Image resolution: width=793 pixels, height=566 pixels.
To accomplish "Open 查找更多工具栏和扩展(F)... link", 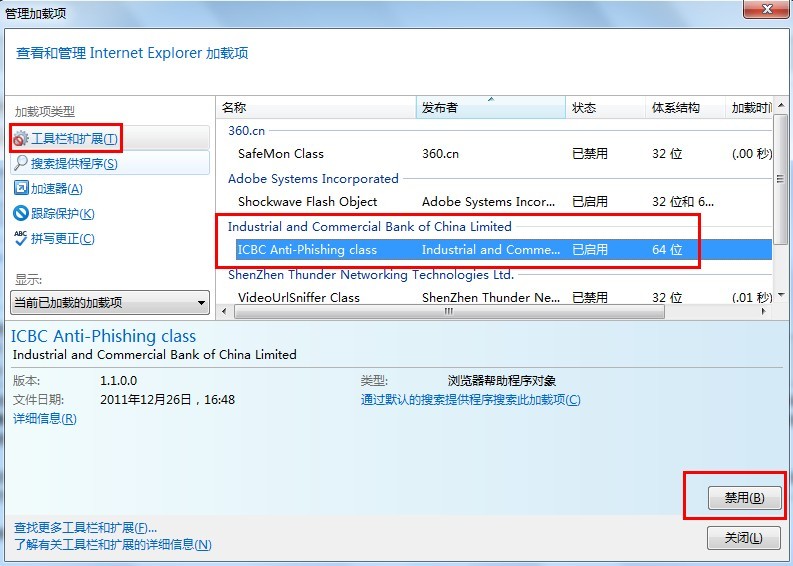I will coord(85,528).
